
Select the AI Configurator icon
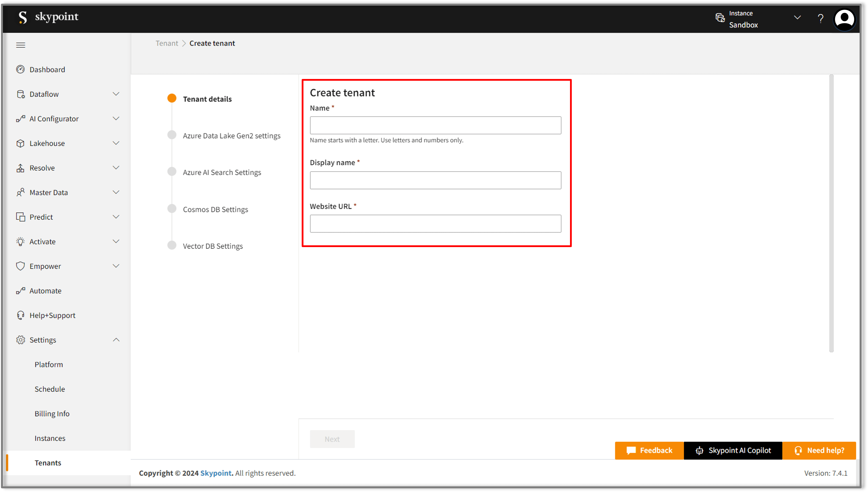pos(20,119)
